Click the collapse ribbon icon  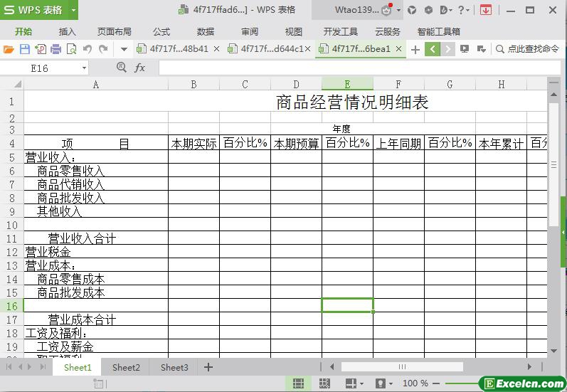click(x=482, y=49)
